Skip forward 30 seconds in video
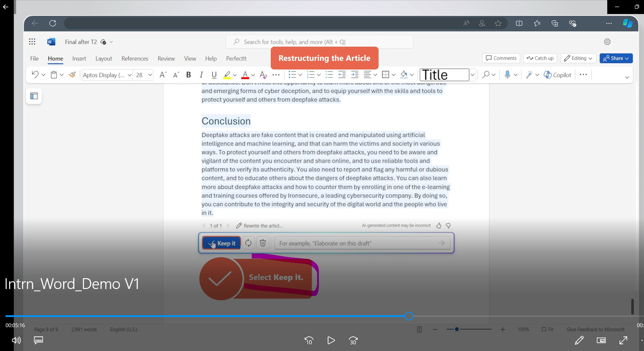 click(x=353, y=340)
